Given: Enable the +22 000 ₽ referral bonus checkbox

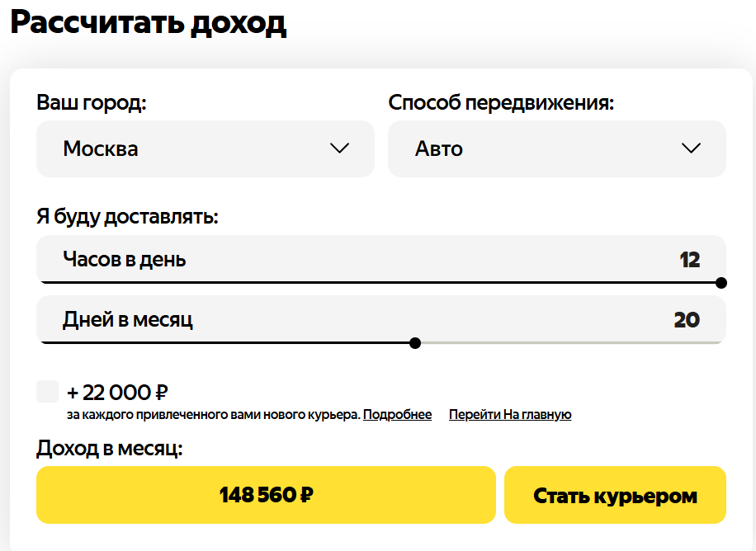Looking at the screenshot, I should (47, 392).
